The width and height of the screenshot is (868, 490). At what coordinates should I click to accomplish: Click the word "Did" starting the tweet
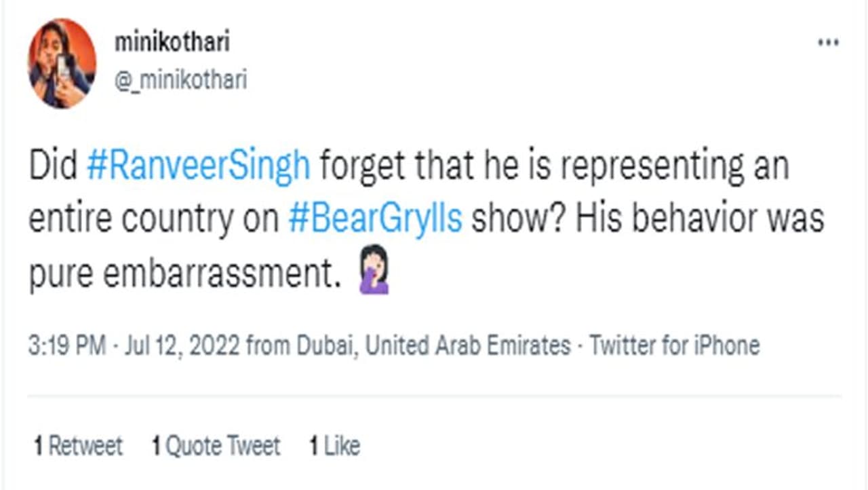click(53, 168)
